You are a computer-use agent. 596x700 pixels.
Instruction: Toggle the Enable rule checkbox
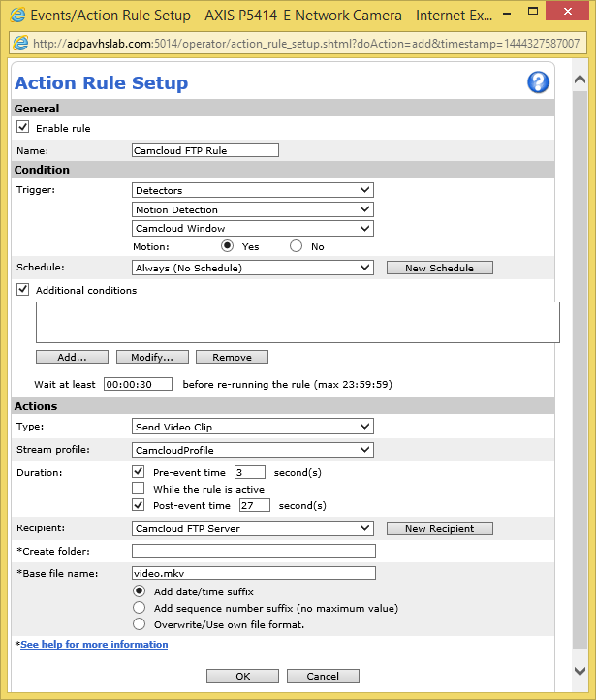pyautogui.click(x=22, y=127)
